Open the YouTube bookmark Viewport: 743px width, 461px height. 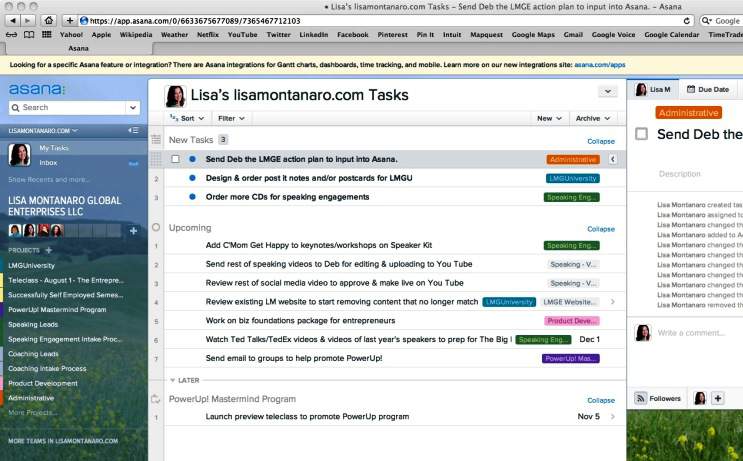[242, 35]
